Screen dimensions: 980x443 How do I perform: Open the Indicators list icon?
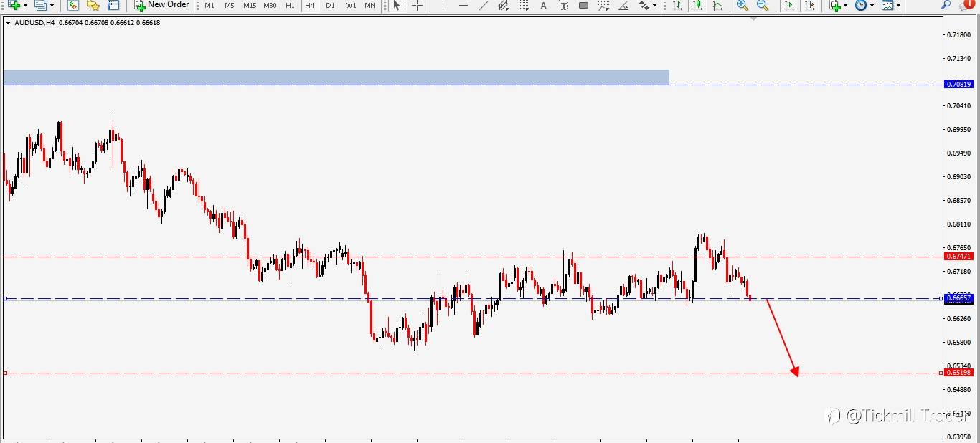(x=835, y=5)
